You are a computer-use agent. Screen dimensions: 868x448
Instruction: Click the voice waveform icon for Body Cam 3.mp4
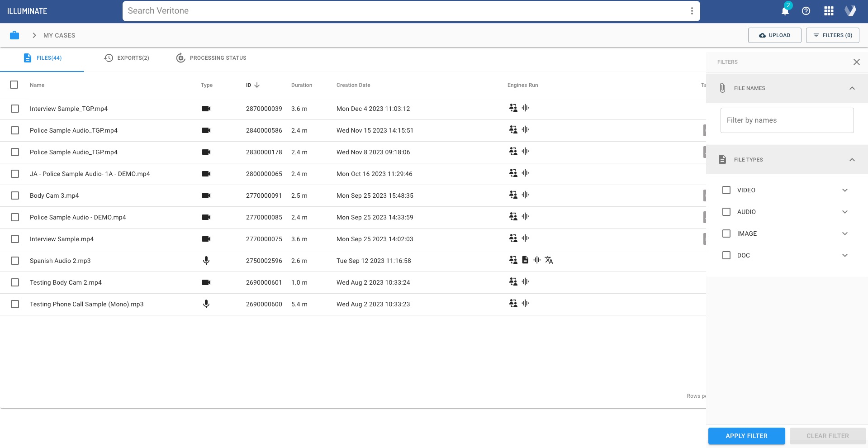525,195
